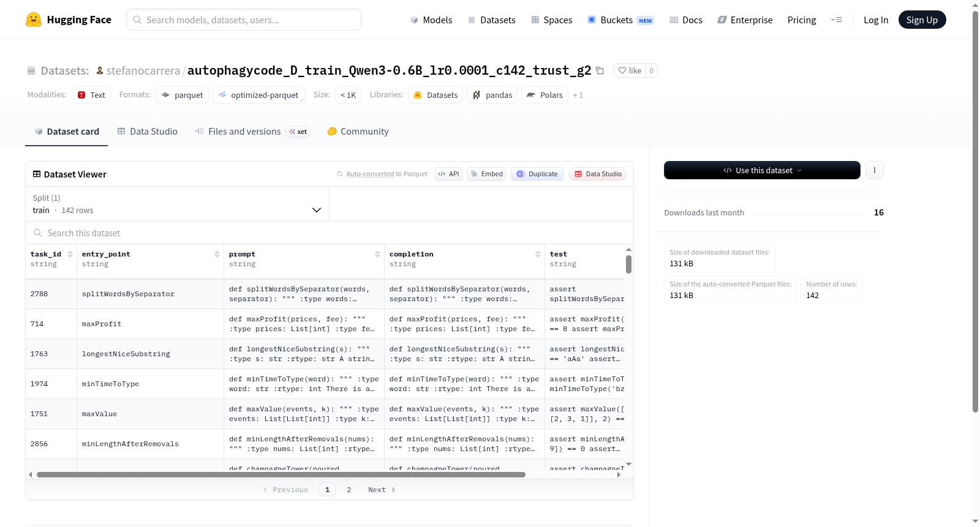This screenshot has height=527, width=980.
Task: Expand the Use this dataset dropdown
Action: point(762,170)
